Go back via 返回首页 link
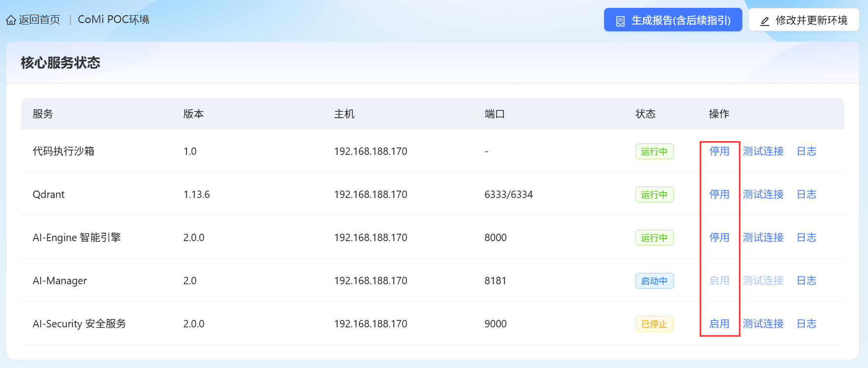The width and height of the screenshot is (868, 368). coord(39,20)
